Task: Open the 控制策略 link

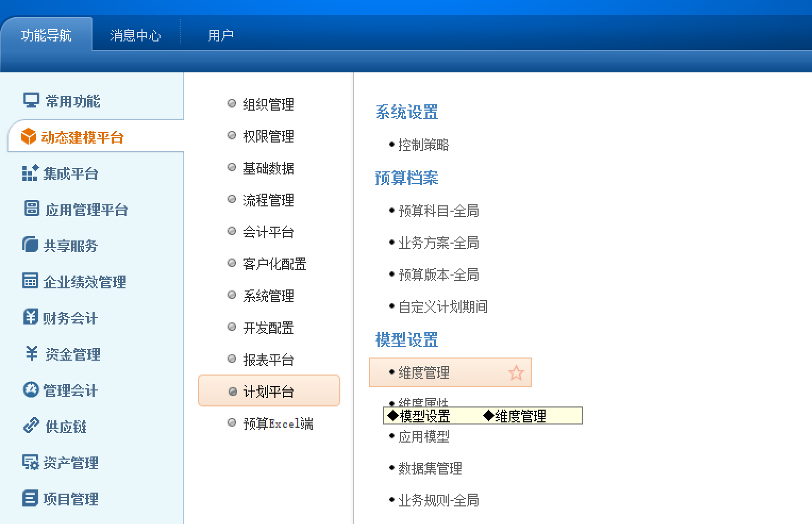Action: tap(423, 145)
